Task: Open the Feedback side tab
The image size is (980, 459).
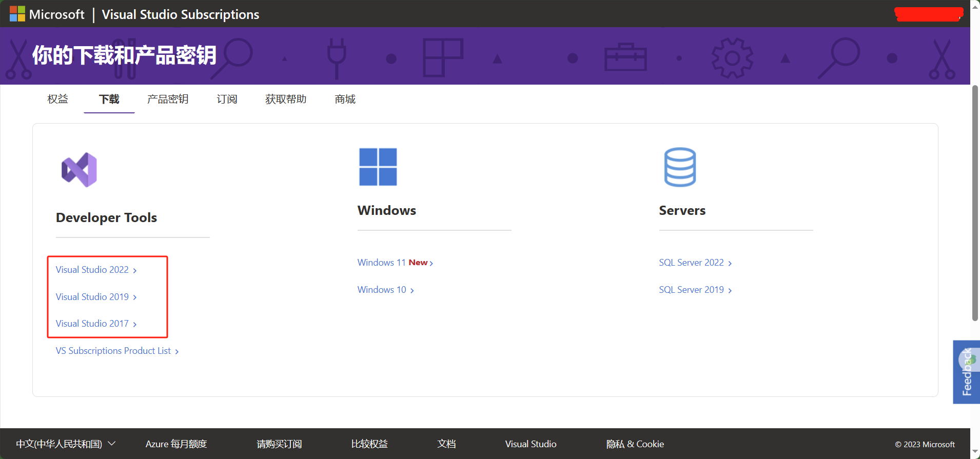Action: click(966, 372)
